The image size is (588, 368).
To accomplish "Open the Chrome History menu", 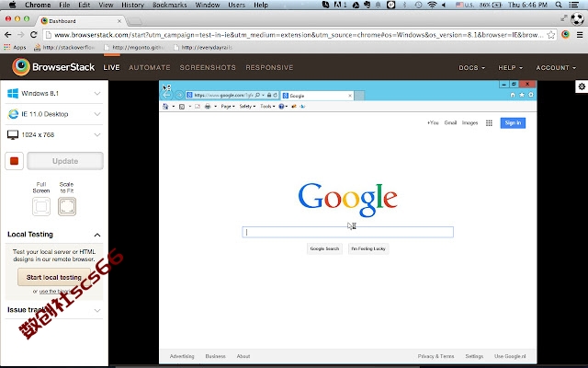I will click(x=132, y=5).
